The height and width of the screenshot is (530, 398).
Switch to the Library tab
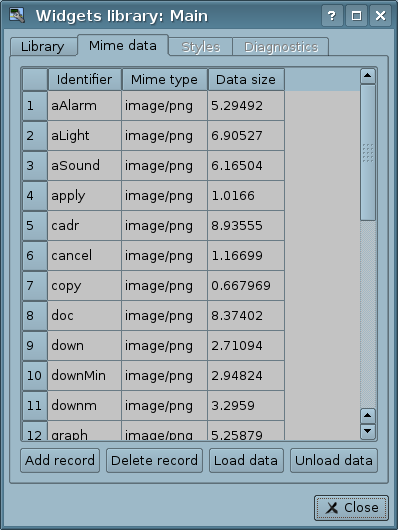(43, 46)
